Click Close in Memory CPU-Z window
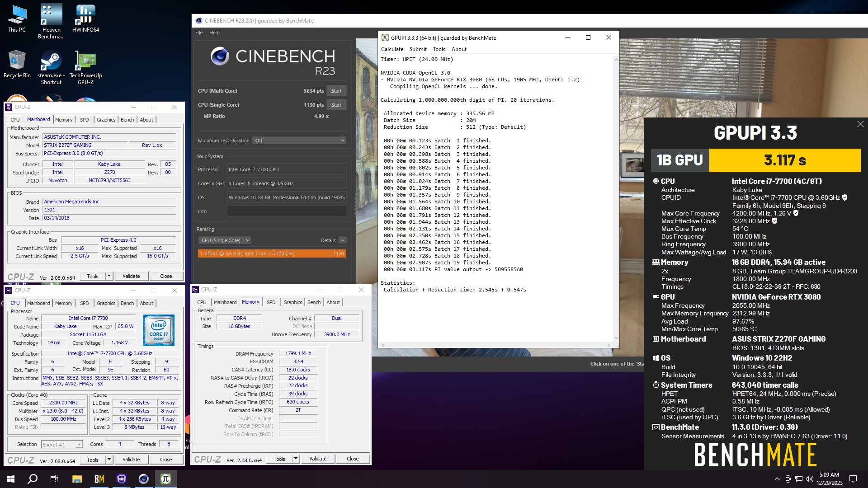868x488 pixels. [x=353, y=459]
